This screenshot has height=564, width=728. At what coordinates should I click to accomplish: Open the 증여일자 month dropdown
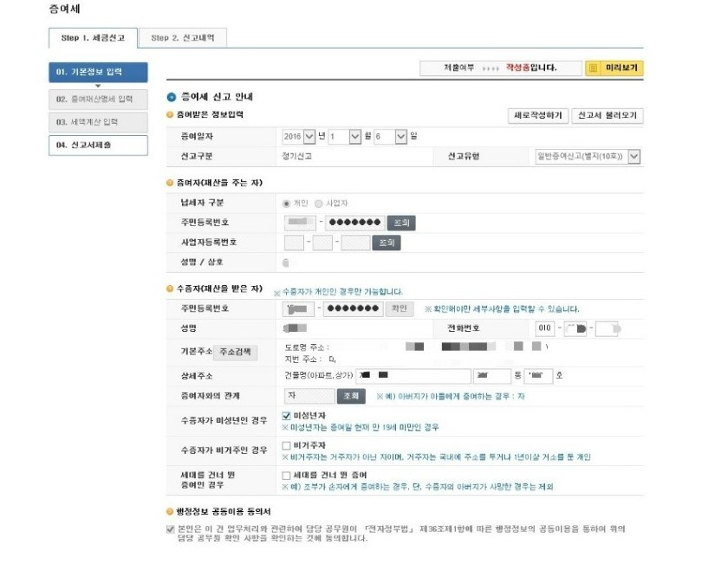point(344,137)
